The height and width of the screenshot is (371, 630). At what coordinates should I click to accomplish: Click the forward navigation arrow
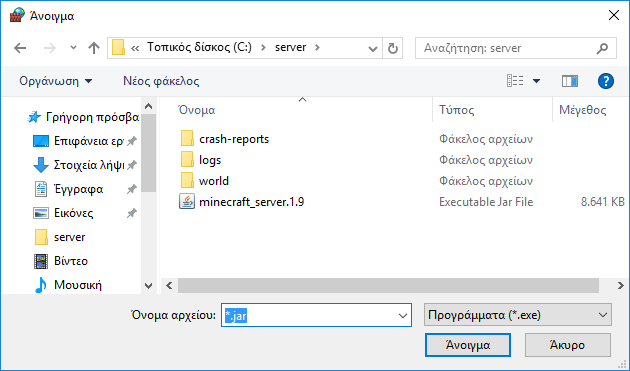tap(50, 48)
